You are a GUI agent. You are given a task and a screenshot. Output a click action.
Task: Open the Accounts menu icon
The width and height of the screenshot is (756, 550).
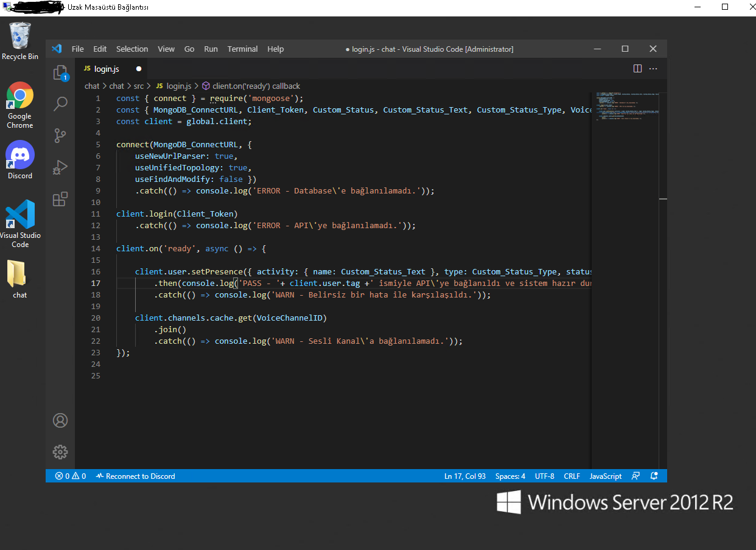[x=60, y=420]
